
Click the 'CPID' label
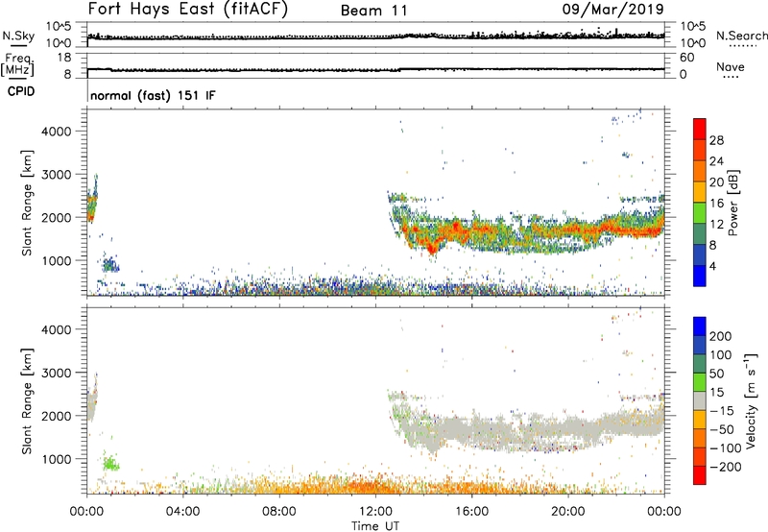pos(20,91)
